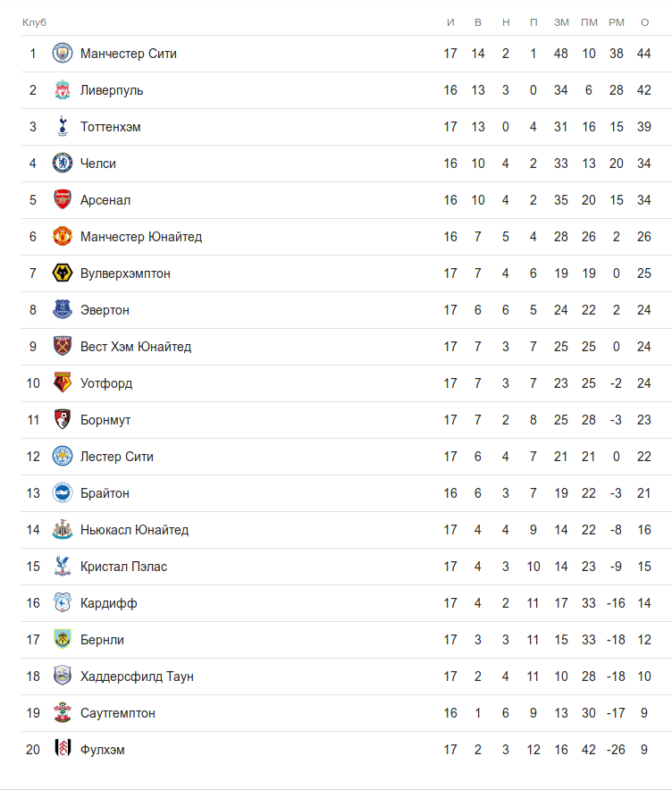The height and width of the screenshot is (790, 672).
Task: Click the Arsenal crest icon
Action: (62, 200)
